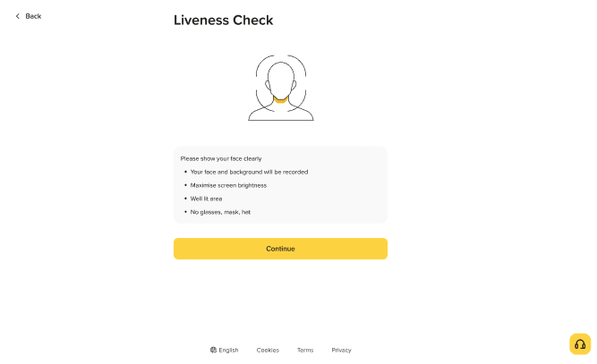The width and height of the screenshot is (597, 364).
Task: Go back using the Back label
Action: 34,16
